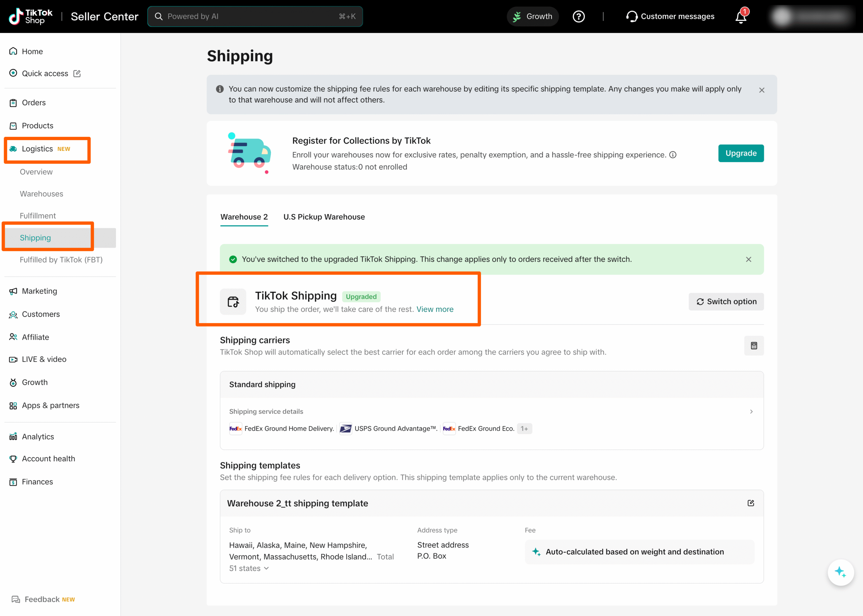863x616 pixels.
Task: Expand the 51 states dropdown
Action: pyautogui.click(x=249, y=568)
